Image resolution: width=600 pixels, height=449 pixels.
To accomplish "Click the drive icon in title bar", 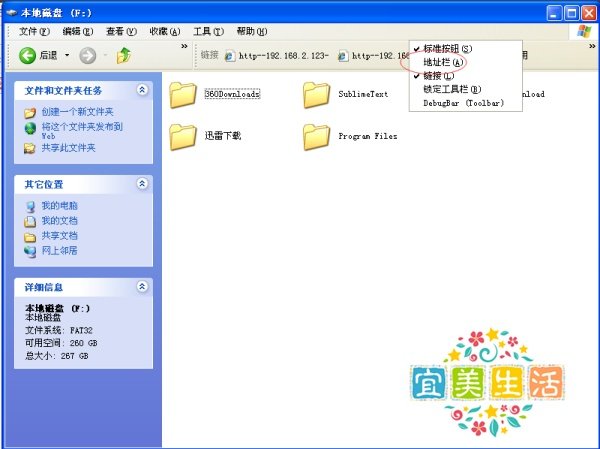I will pos(12,13).
